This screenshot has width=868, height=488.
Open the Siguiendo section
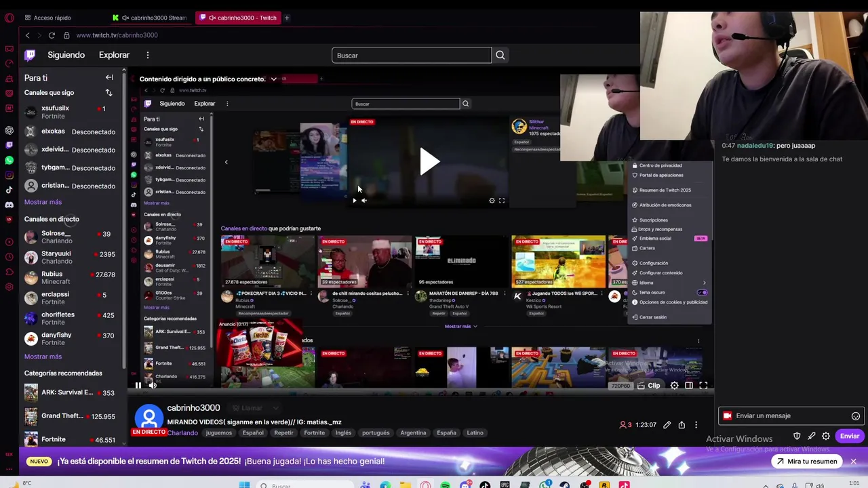click(x=66, y=55)
